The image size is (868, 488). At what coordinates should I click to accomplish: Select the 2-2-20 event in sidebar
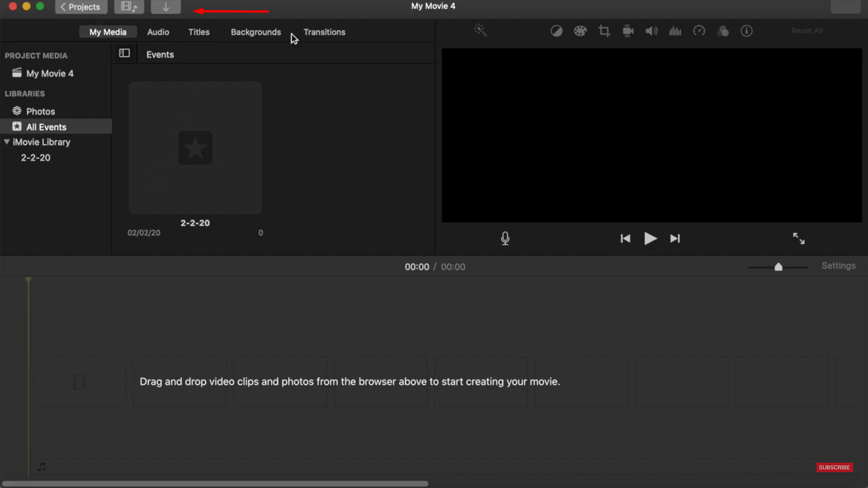coord(35,157)
